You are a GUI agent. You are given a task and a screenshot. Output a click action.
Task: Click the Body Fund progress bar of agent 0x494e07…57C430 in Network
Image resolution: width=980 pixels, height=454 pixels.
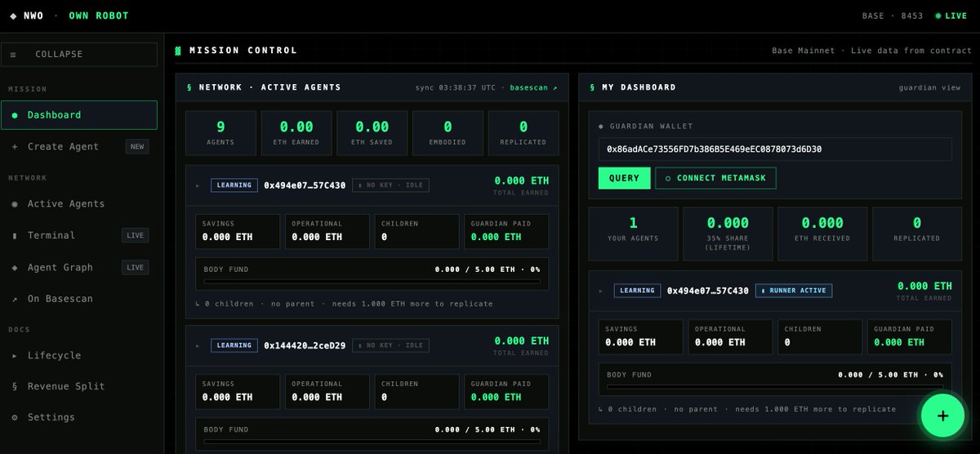tap(372, 282)
